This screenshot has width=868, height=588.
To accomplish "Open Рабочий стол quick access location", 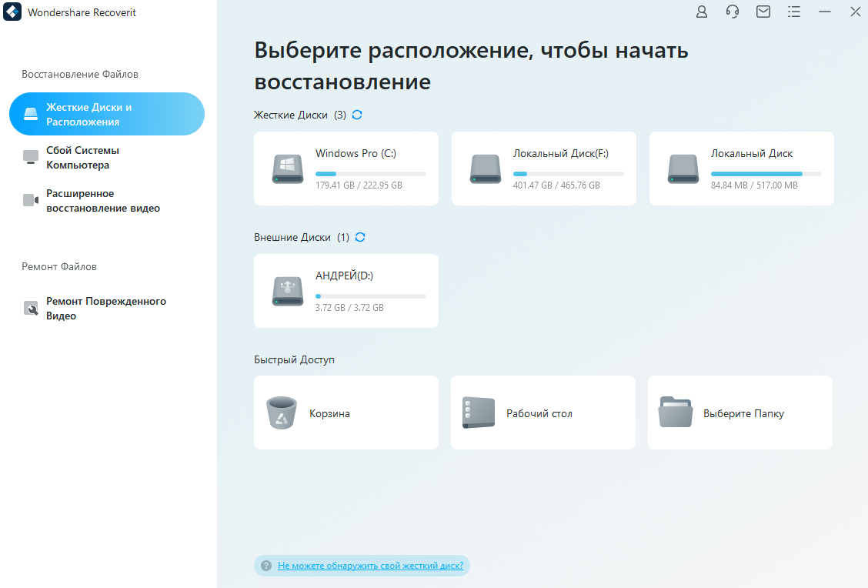I will point(543,413).
